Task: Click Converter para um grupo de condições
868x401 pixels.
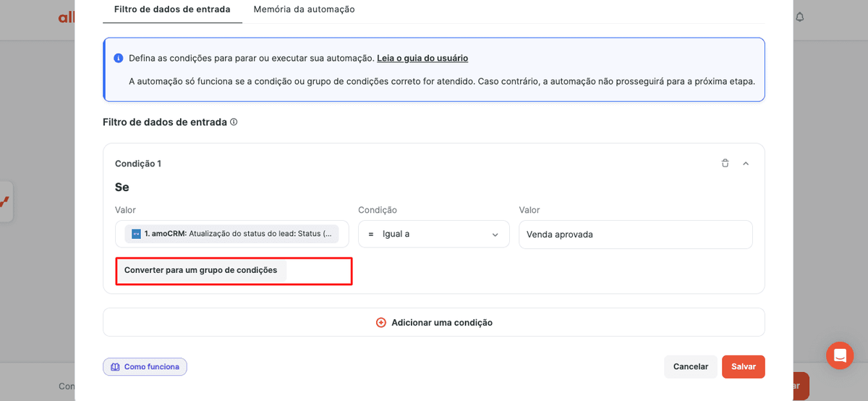Action: tap(200, 270)
